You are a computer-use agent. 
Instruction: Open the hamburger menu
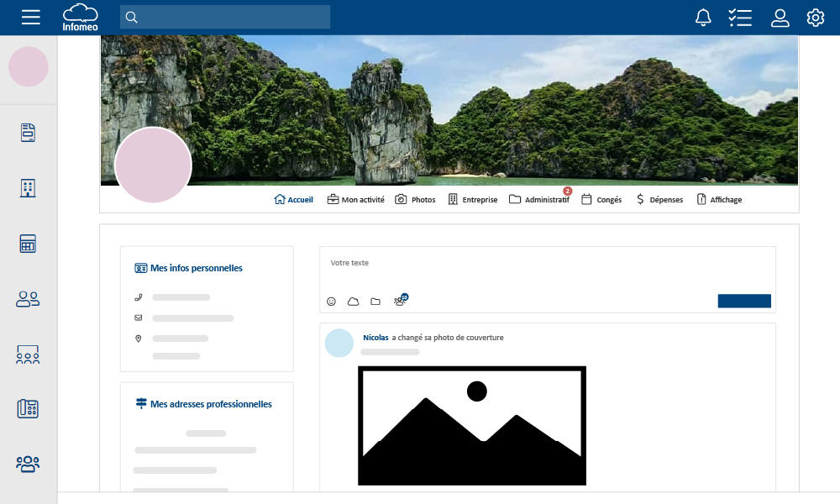tap(31, 17)
